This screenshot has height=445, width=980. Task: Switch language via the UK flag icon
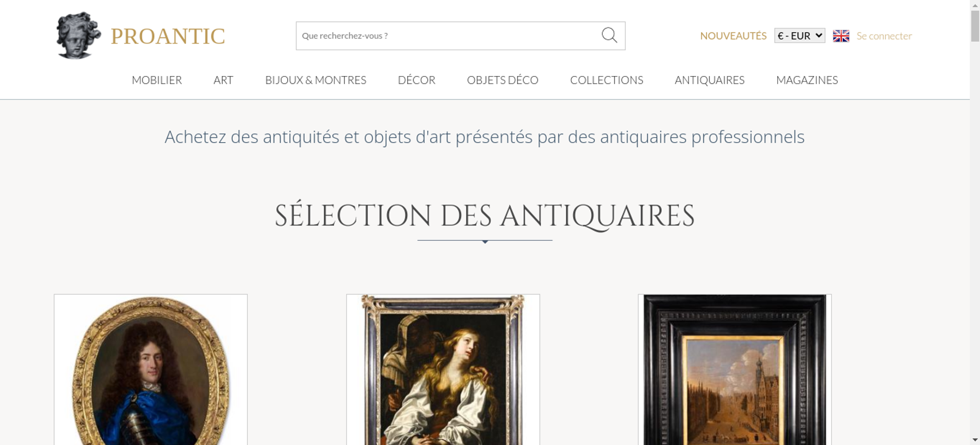pyautogui.click(x=841, y=36)
